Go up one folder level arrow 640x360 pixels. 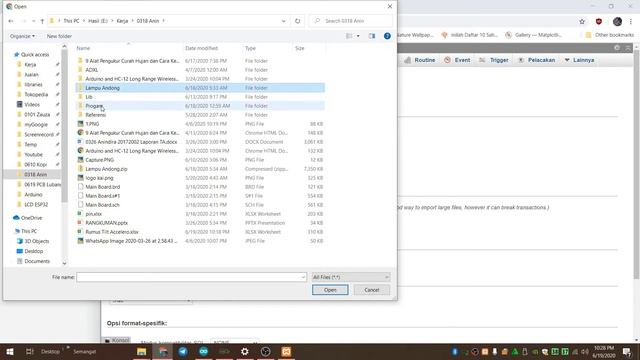tap(42, 21)
